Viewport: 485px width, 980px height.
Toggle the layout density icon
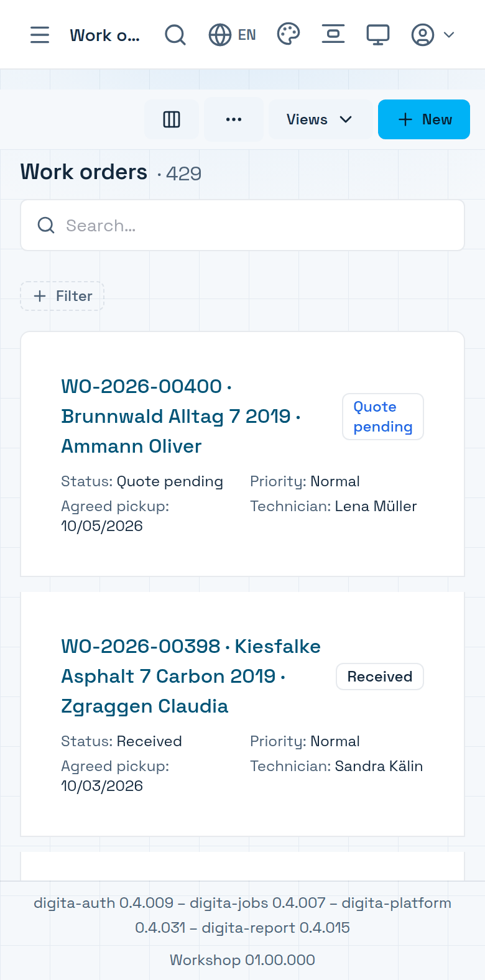[x=333, y=34]
